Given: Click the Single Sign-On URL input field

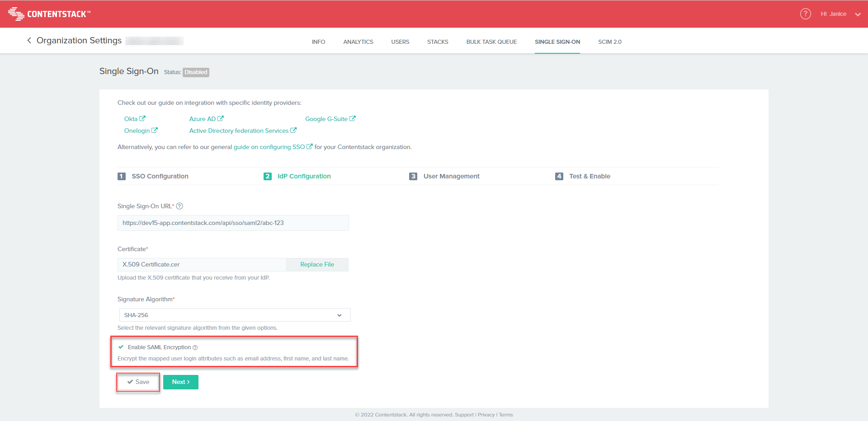Looking at the screenshot, I should pos(233,223).
